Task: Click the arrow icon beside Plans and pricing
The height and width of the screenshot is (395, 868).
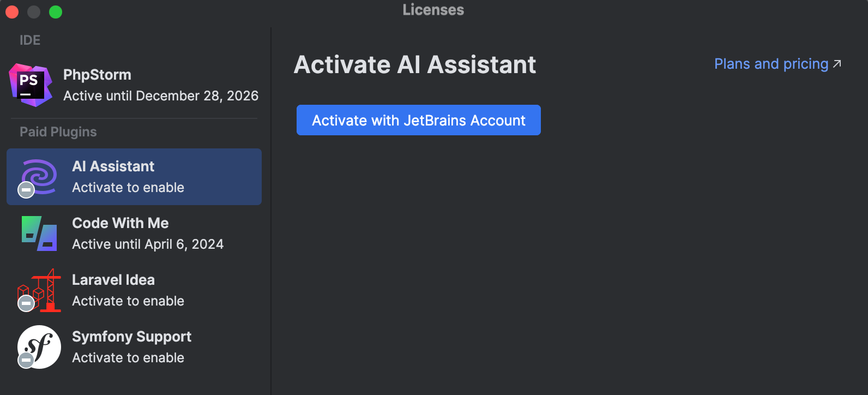Action: click(837, 64)
